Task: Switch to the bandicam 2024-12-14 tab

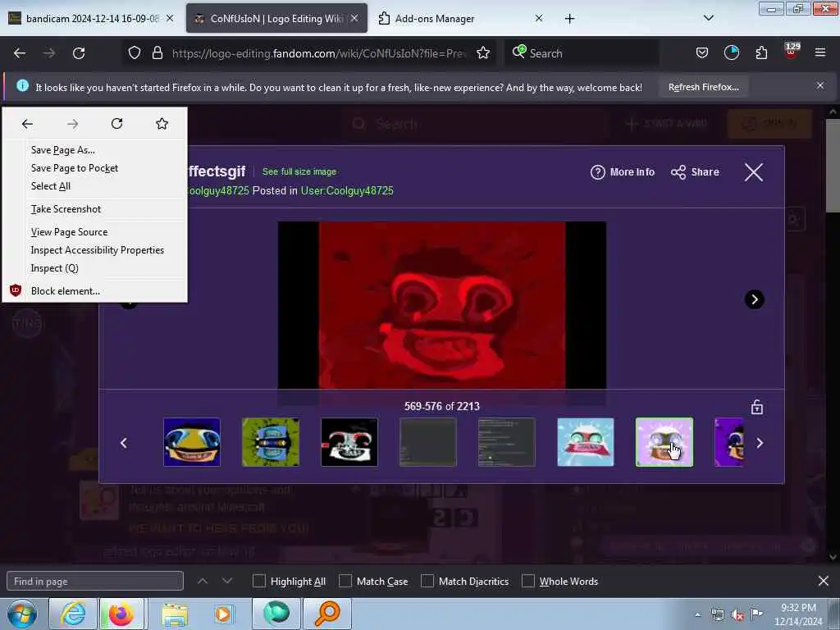Action: click(x=91, y=19)
